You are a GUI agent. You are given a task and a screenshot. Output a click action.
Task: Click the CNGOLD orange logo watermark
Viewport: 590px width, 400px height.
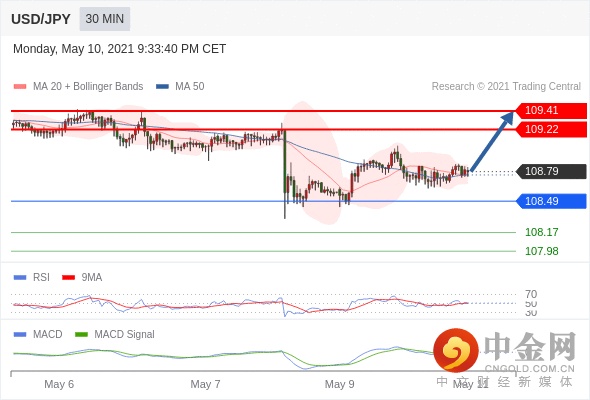coord(456,350)
